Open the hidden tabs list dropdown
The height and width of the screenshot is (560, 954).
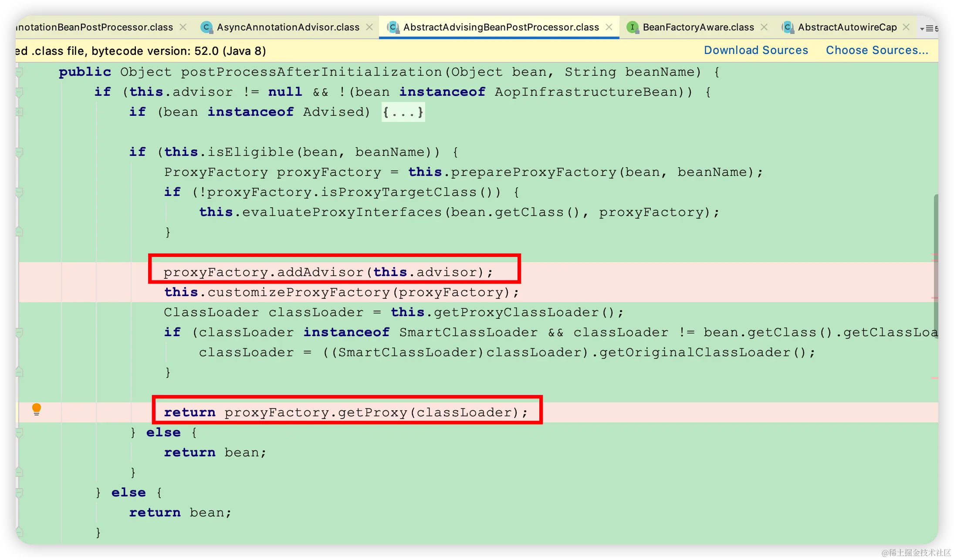[x=928, y=28]
